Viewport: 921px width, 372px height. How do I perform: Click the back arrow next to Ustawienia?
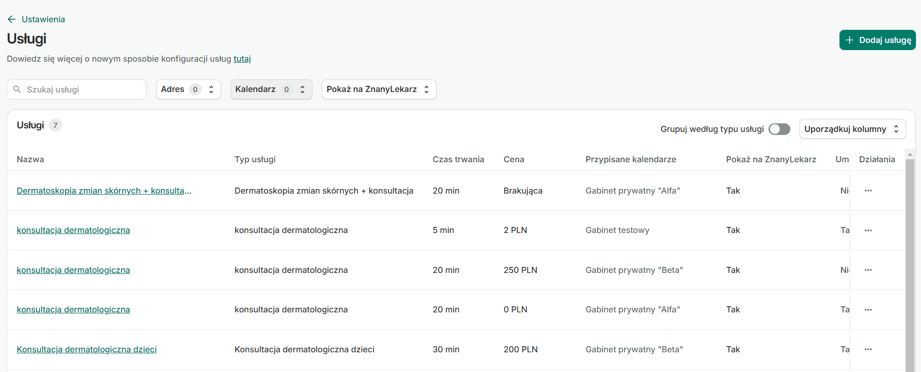click(11, 19)
